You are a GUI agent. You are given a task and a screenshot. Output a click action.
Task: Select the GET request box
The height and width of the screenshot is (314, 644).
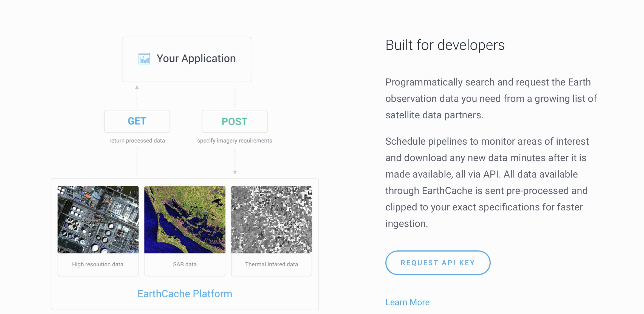tap(137, 121)
